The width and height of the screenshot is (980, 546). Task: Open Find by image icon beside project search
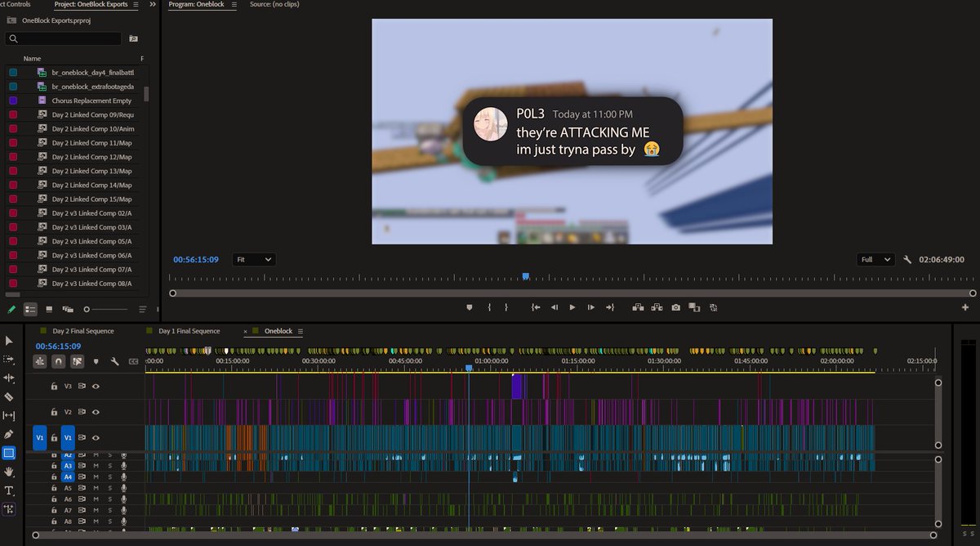(134, 38)
